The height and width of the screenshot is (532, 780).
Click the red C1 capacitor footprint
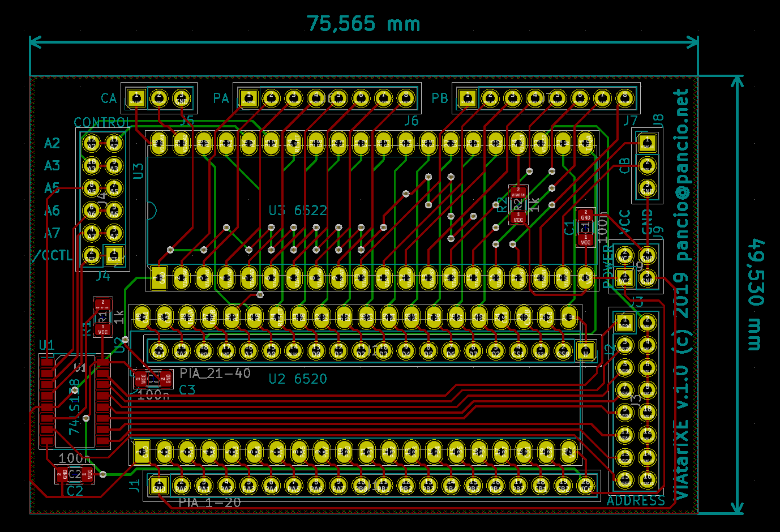[585, 228]
